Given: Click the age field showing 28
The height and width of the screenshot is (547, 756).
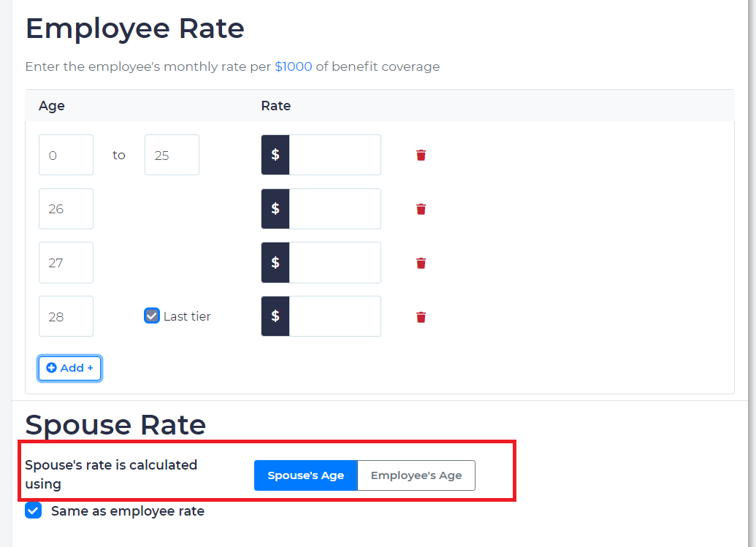Looking at the screenshot, I should (x=66, y=316).
